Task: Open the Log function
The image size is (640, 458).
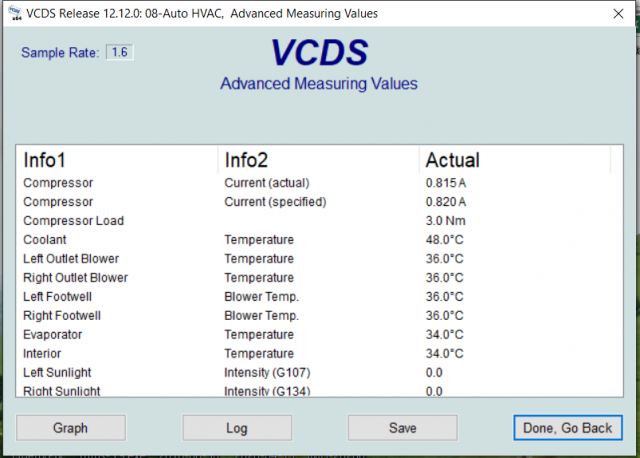Action: click(x=237, y=428)
